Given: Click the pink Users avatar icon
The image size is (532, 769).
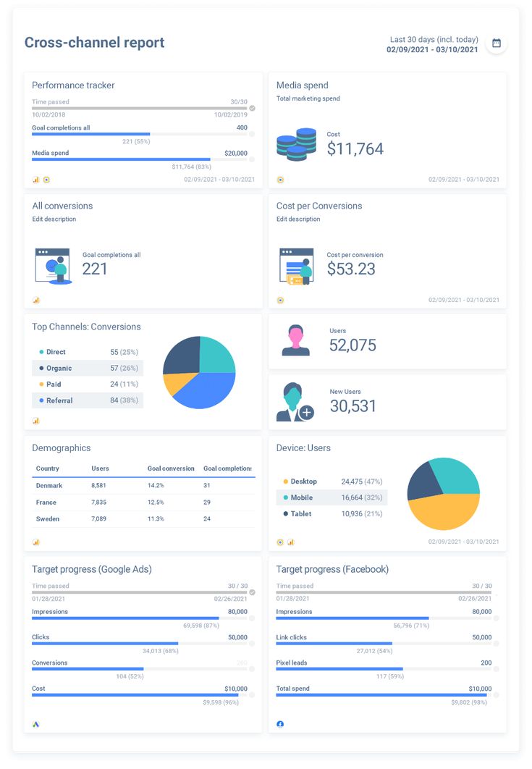Looking at the screenshot, I should point(295,340).
